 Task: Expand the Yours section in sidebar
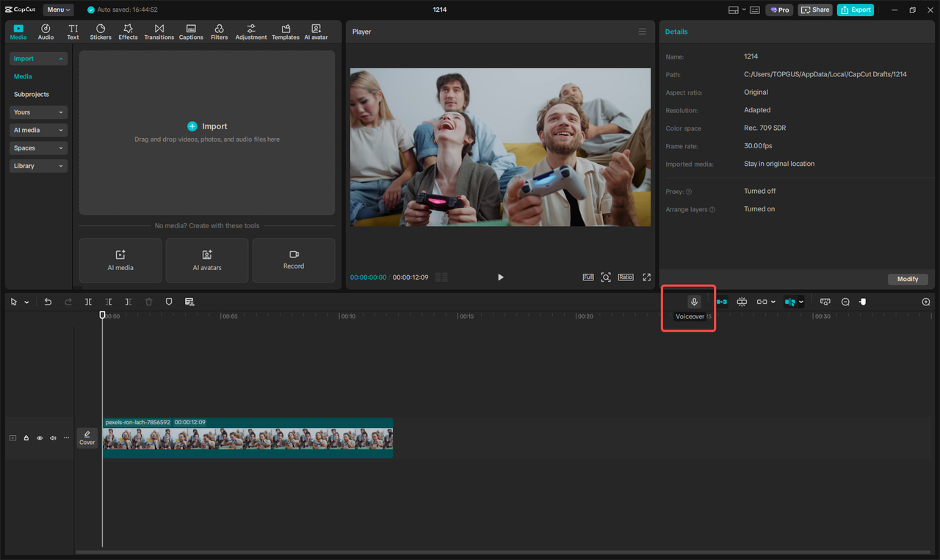click(x=37, y=112)
